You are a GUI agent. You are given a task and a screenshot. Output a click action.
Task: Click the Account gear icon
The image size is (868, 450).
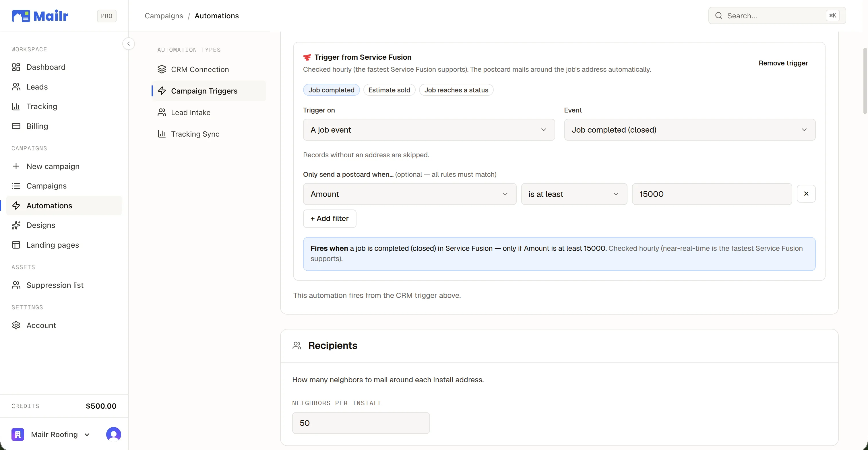pos(16,325)
